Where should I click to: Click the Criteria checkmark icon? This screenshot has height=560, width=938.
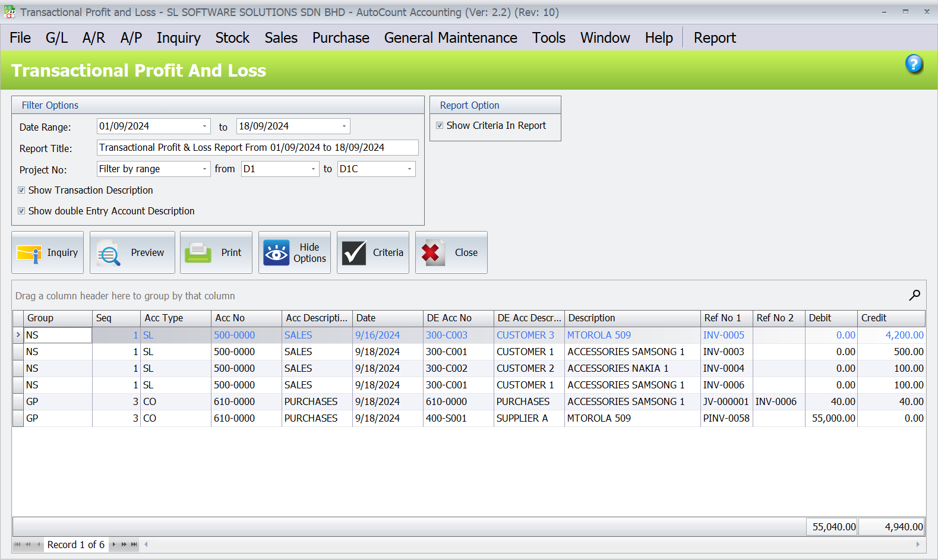click(354, 254)
